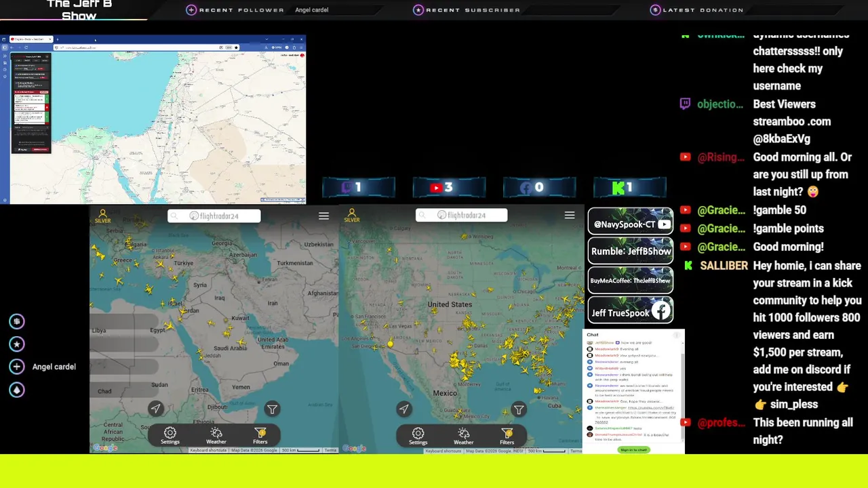The width and height of the screenshot is (868, 488).
Task: Open the hamburger menu on the right flightradar24 map
Action: (x=570, y=215)
